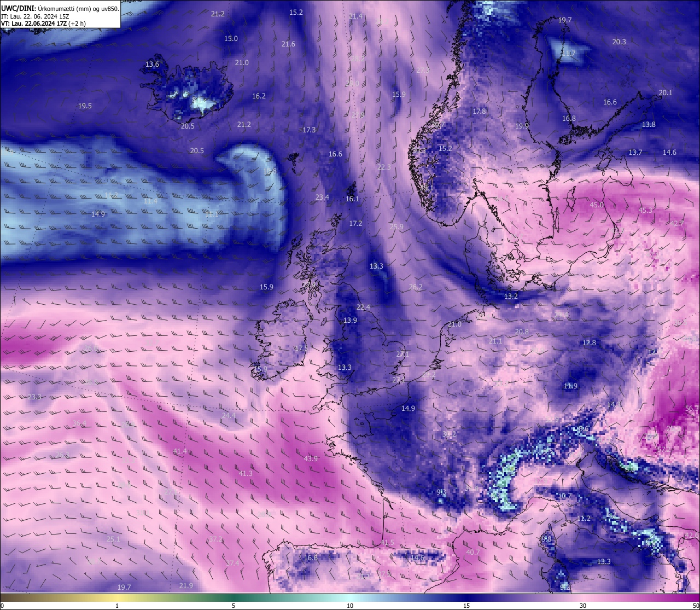Viewport: 700px width, 610px height.
Task: Click the 13.8 value near upper right
Action: (649, 125)
